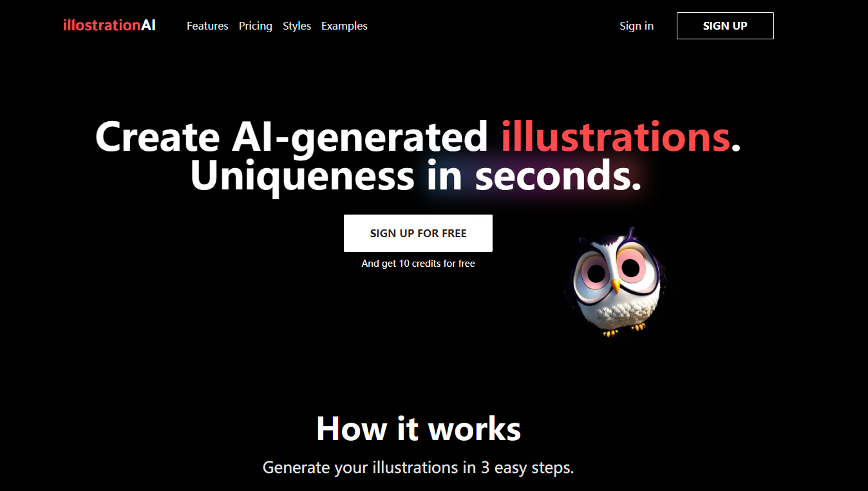The height and width of the screenshot is (491, 868).
Task: Click the 'And get 10 credits for free' text
Action: pos(418,264)
